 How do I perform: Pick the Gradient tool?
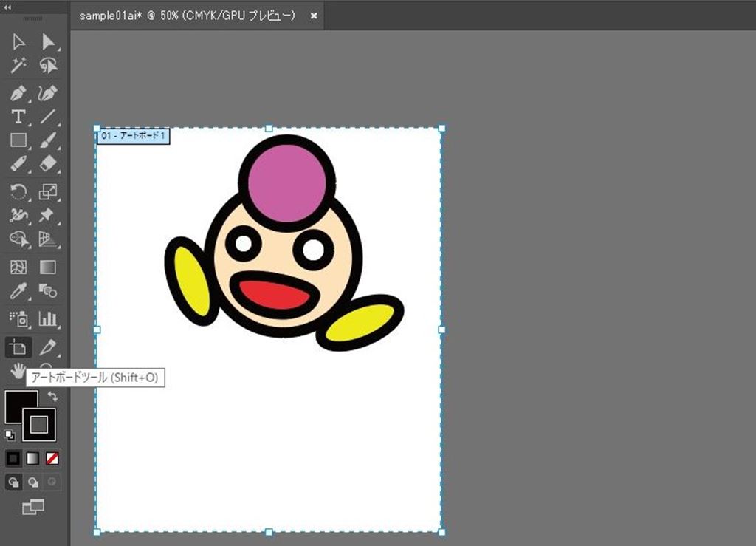(48, 267)
